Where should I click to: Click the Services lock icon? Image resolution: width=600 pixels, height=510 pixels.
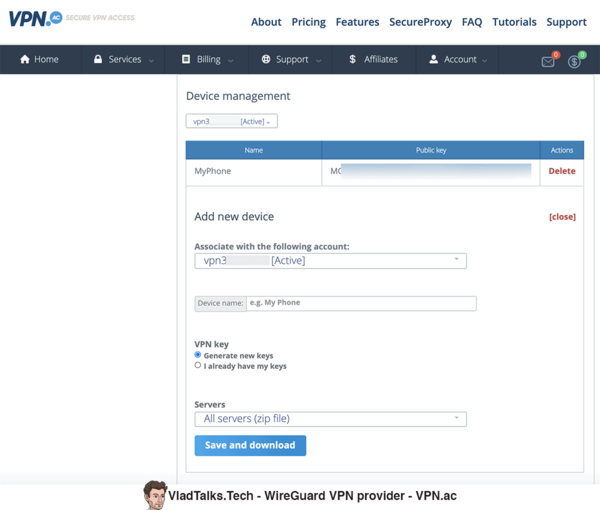click(98, 59)
